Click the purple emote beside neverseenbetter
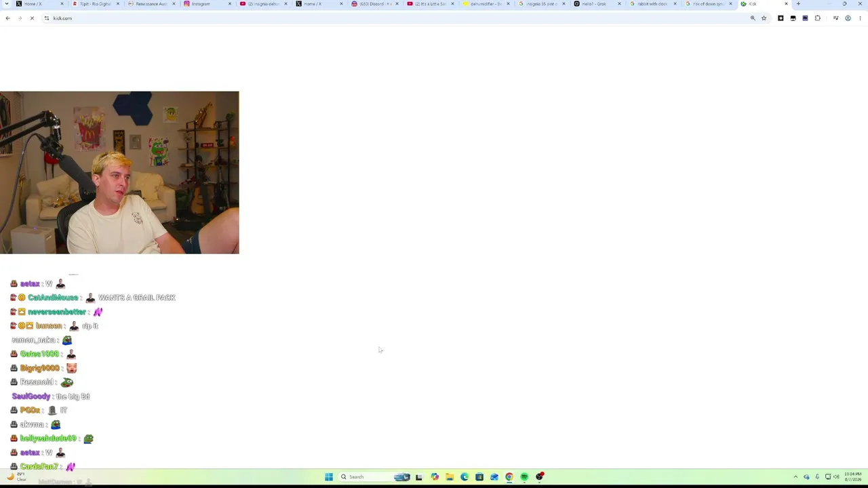Viewport: 868px width, 488px height. (98, 312)
